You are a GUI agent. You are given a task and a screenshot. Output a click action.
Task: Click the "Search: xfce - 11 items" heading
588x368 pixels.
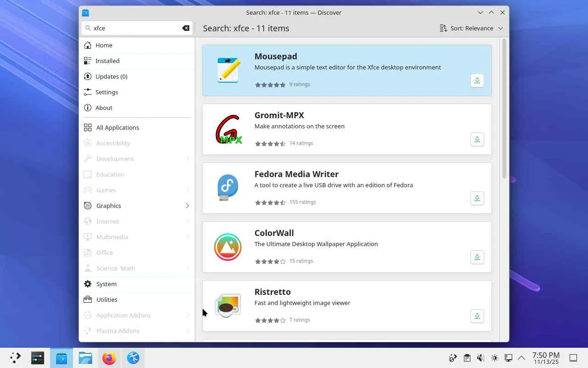(x=246, y=28)
